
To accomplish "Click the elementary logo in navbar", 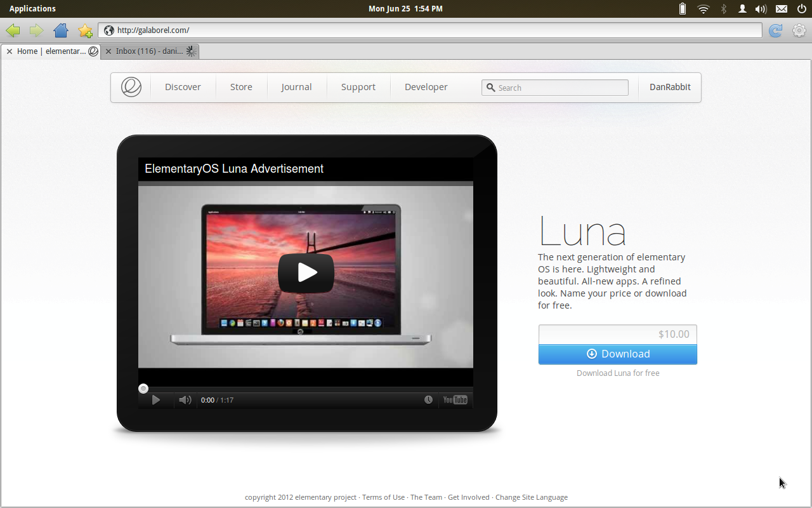I will pyautogui.click(x=131, y=87).
